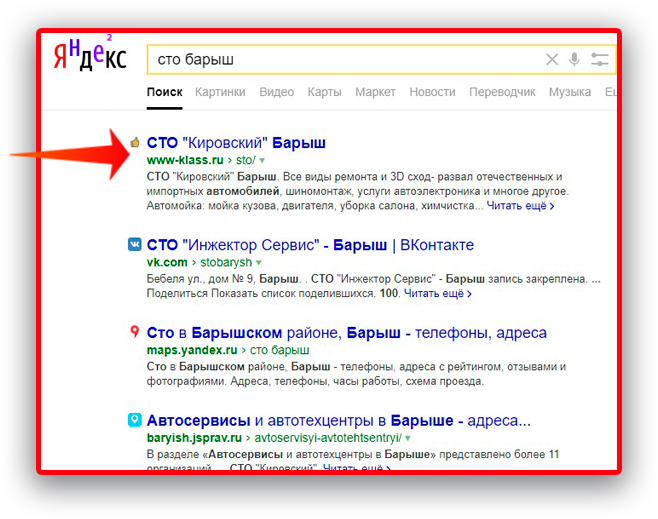The image size is (658, 519).
Task: Expand dropdown arrow next to baryish.jsprav.ru path
Action: [408, 438]
